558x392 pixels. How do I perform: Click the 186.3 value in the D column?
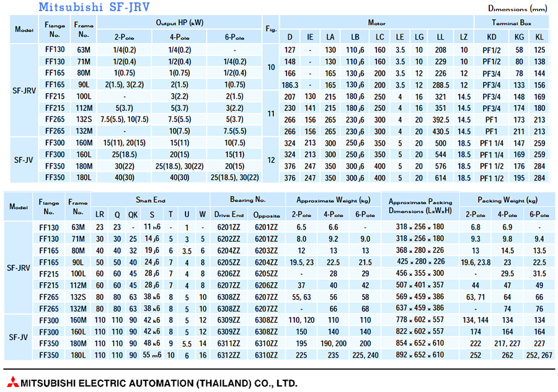tap(290, 84)
